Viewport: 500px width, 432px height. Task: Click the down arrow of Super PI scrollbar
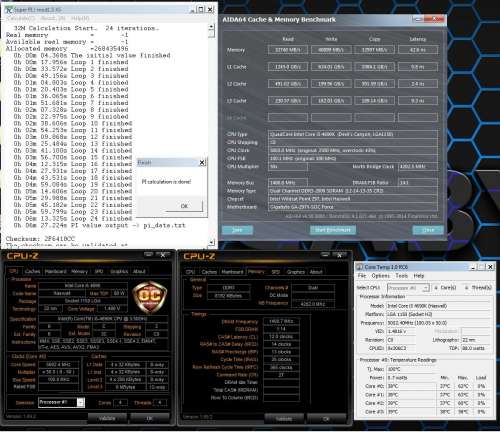click(x=211, y=242)
